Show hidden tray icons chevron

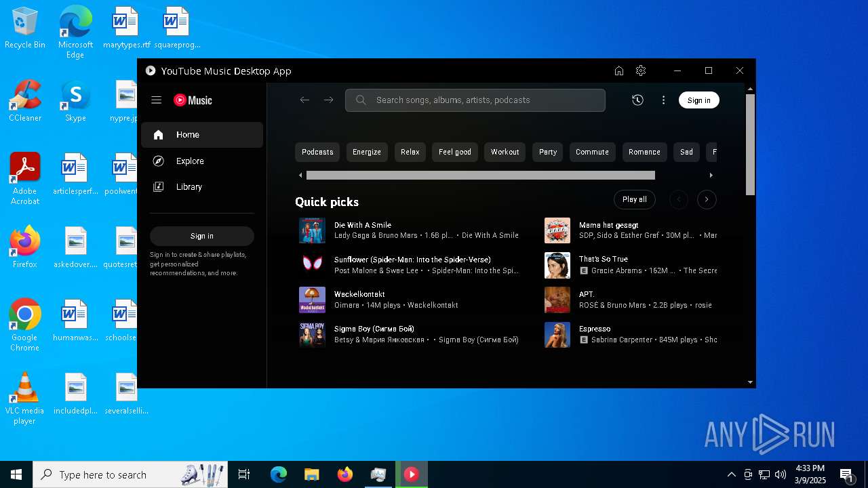[x=731, y=474]
